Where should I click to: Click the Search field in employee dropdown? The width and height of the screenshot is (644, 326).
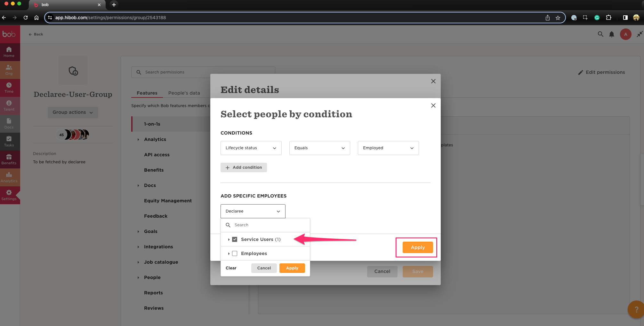269,225
